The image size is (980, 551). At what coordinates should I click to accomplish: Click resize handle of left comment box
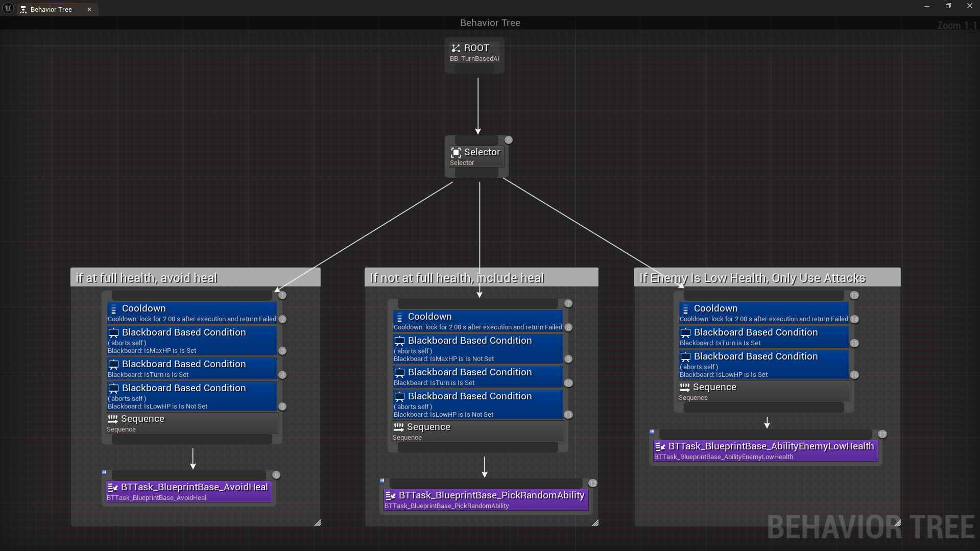(x=317, y=522)
